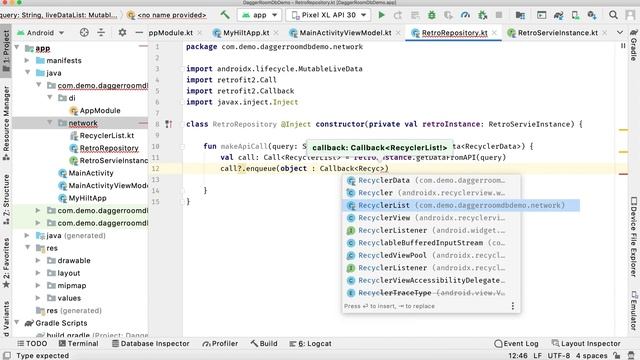Viewport: 640px width, 360px height.
Task: Click the pause icon at editor top right
Action: [623, 46]
